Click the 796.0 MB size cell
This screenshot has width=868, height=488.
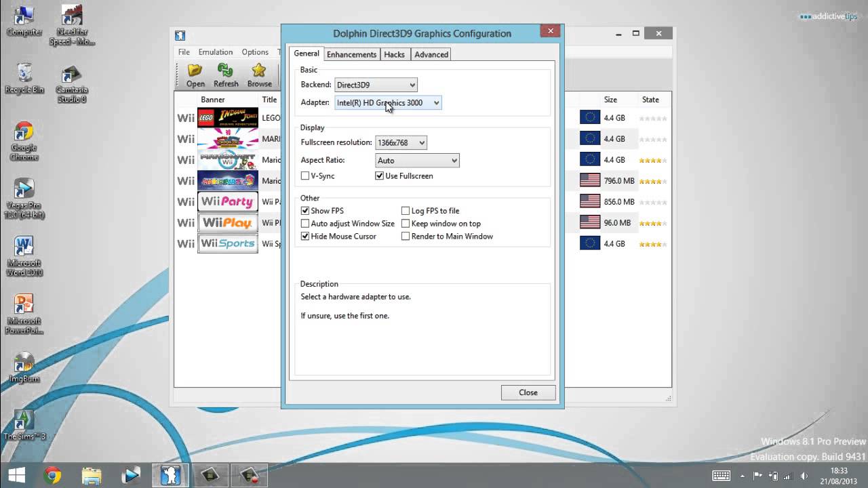coord(619,181)
